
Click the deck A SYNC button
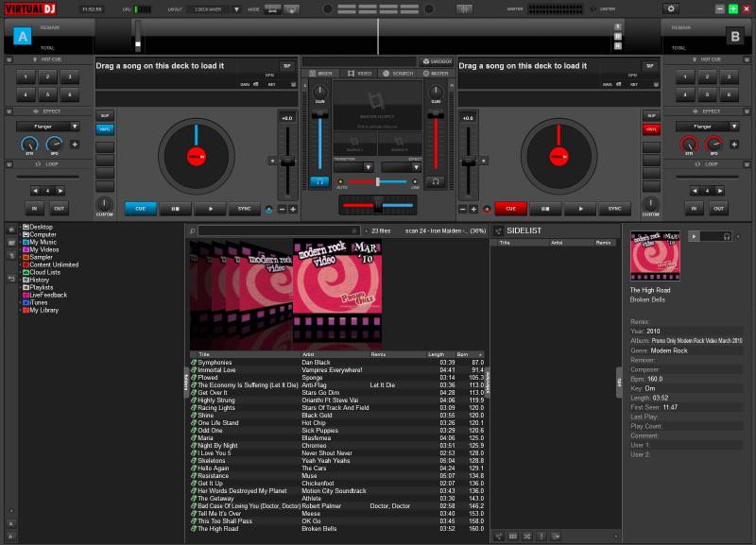(x=245, y=209)
